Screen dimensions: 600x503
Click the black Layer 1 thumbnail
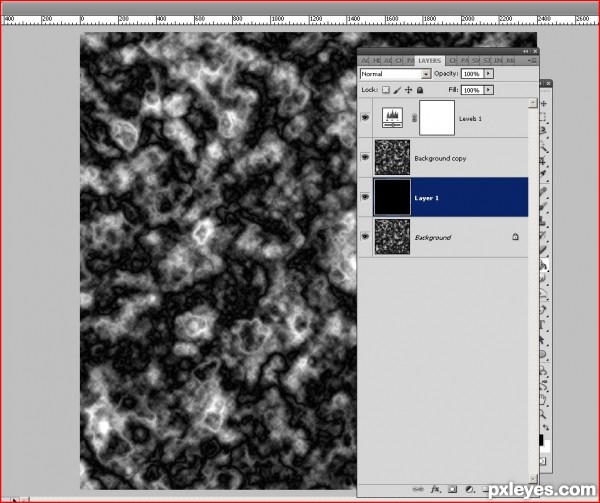(x=392, y=197)
